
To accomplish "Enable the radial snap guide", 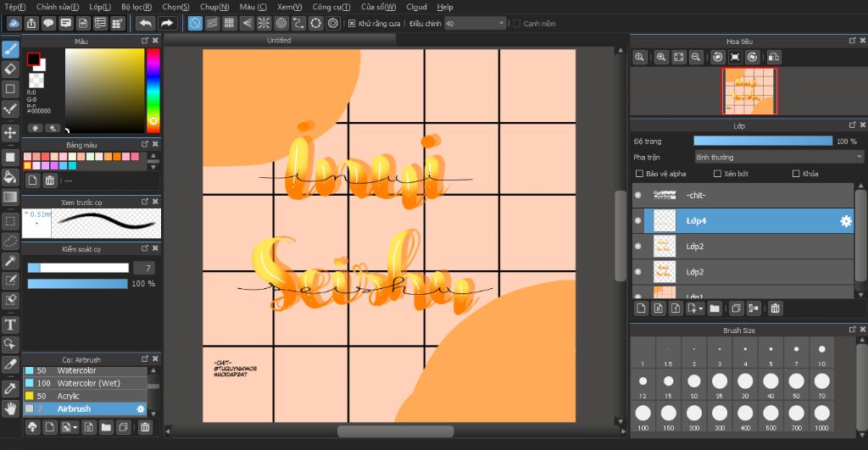I will coord(264,23).
